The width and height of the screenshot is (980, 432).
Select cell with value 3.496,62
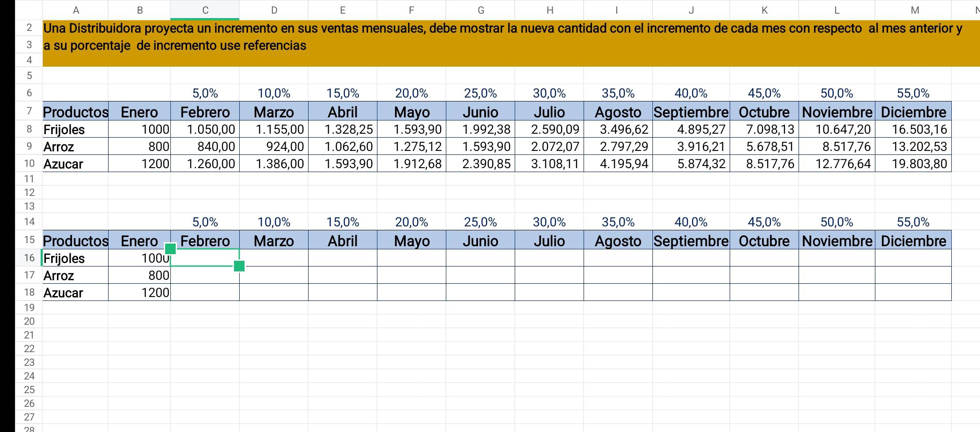(x=618, y=129)
